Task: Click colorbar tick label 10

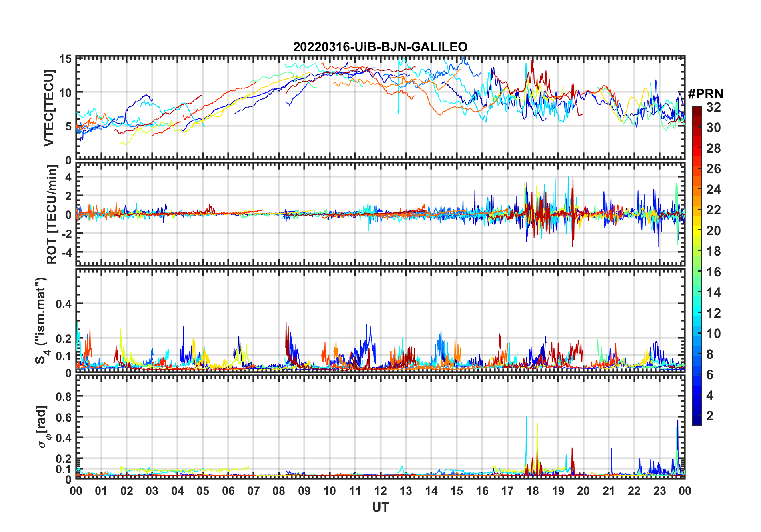Action: (713, 334)
